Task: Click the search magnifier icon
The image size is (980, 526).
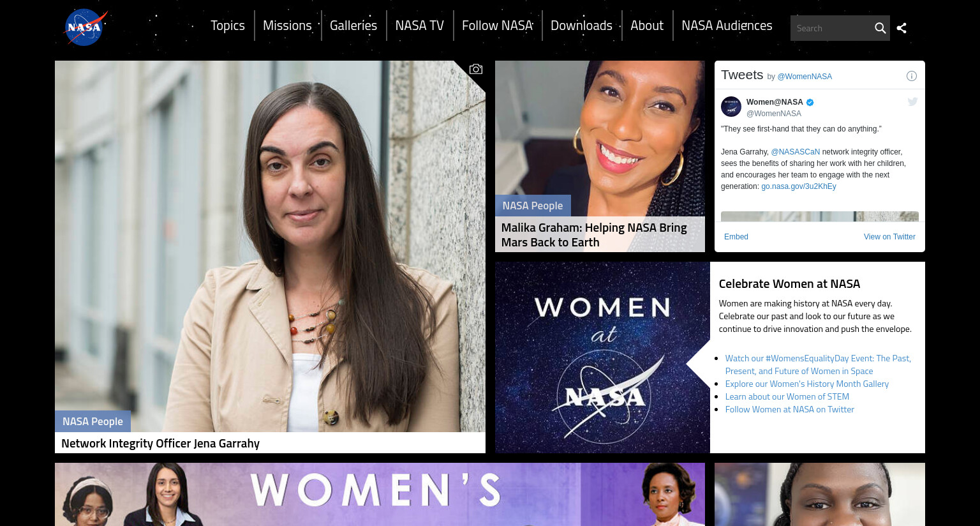Action: [x=880, y=28]
